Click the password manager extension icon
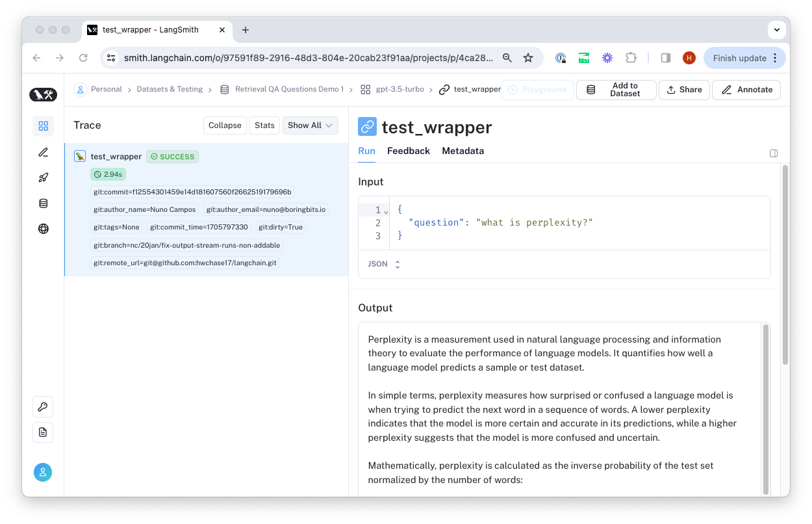The image size is (812, 524). pos(561,58)
